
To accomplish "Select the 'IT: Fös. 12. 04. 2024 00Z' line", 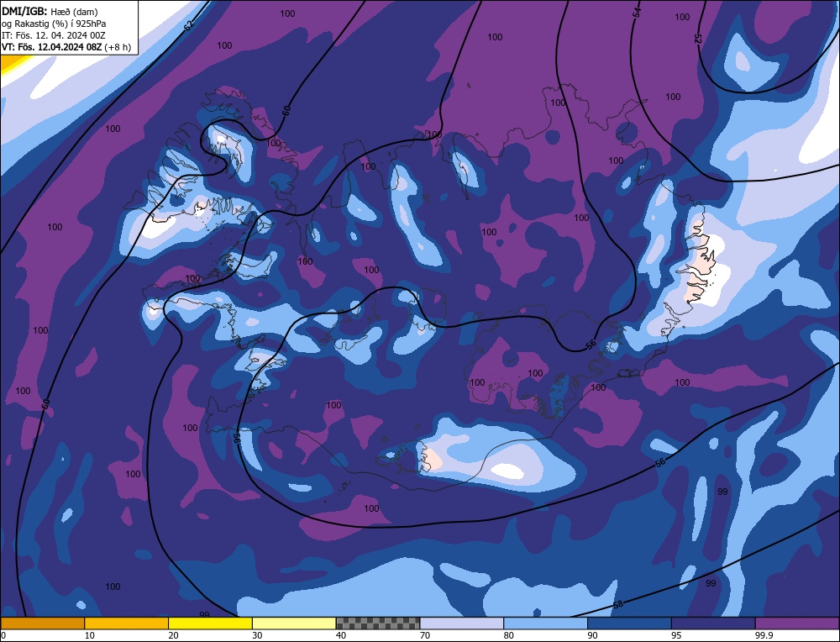I will pyautogui.click(x=54, y=35).
